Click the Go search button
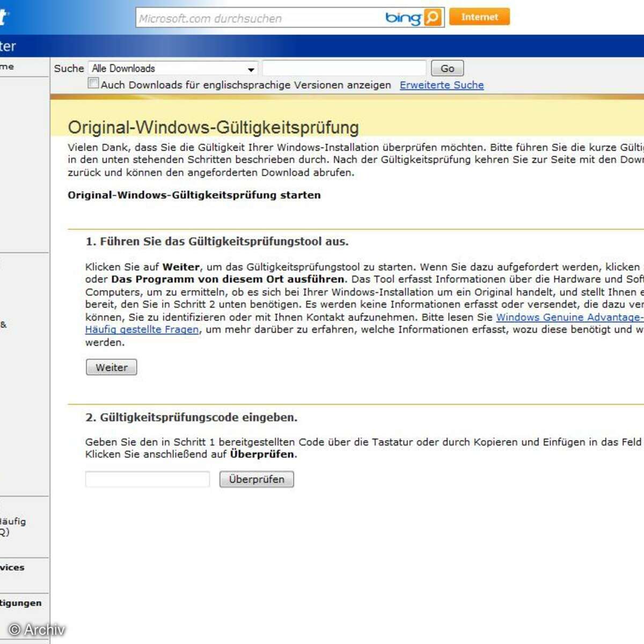 pos(447,69)
